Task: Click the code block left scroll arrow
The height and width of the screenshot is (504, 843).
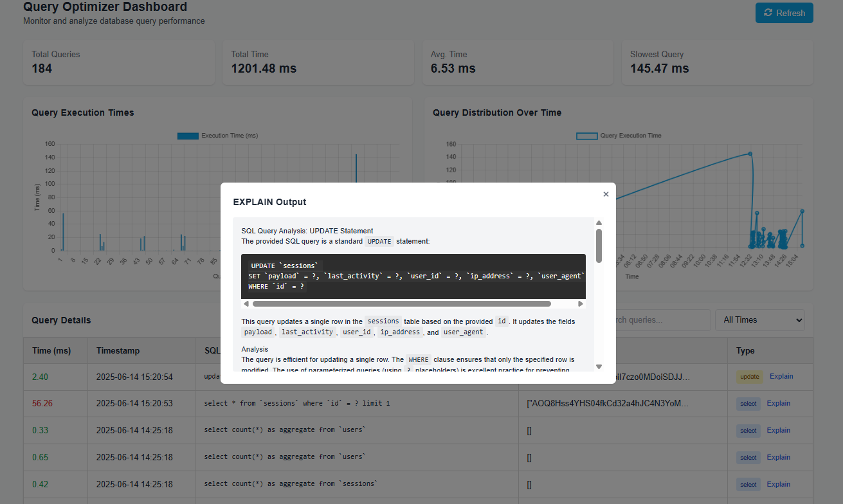Action: tap(246, 303)
